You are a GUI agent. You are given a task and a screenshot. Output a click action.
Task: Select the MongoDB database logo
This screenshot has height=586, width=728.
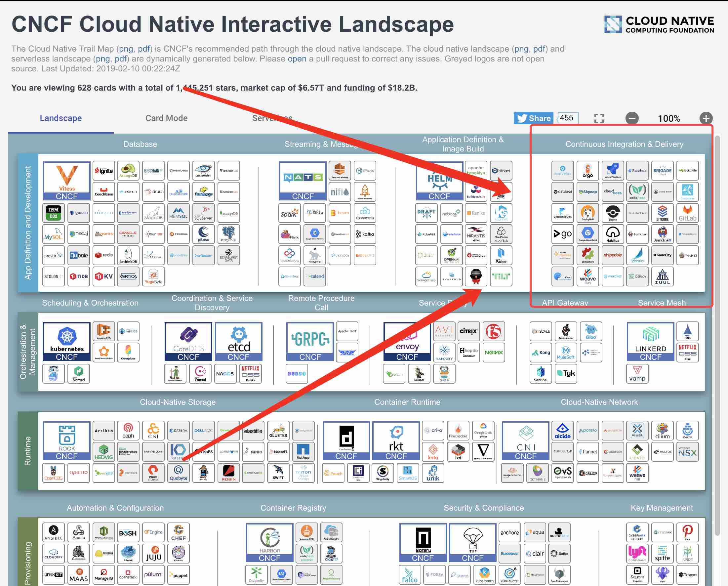228,213
